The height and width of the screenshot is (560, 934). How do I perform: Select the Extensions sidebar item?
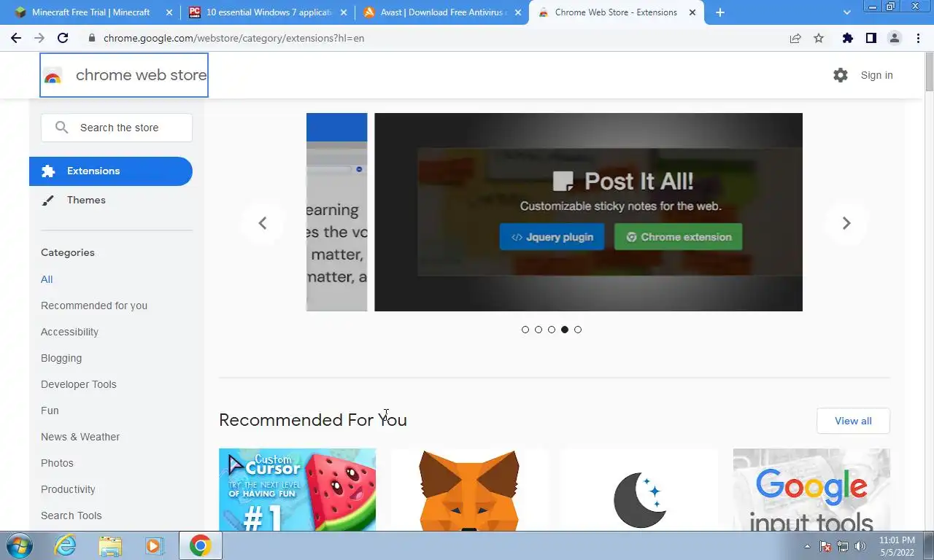[111, 171]
